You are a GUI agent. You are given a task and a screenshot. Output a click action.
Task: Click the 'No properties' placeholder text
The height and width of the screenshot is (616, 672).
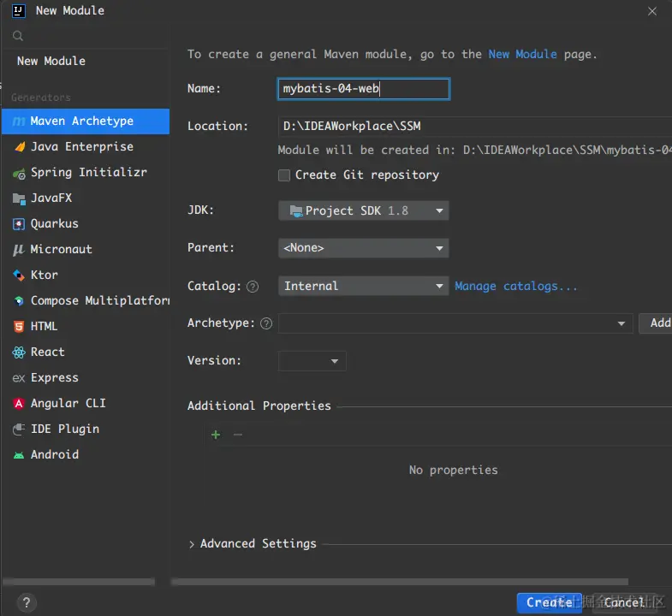pyautogui.click(x=454, y=470)
